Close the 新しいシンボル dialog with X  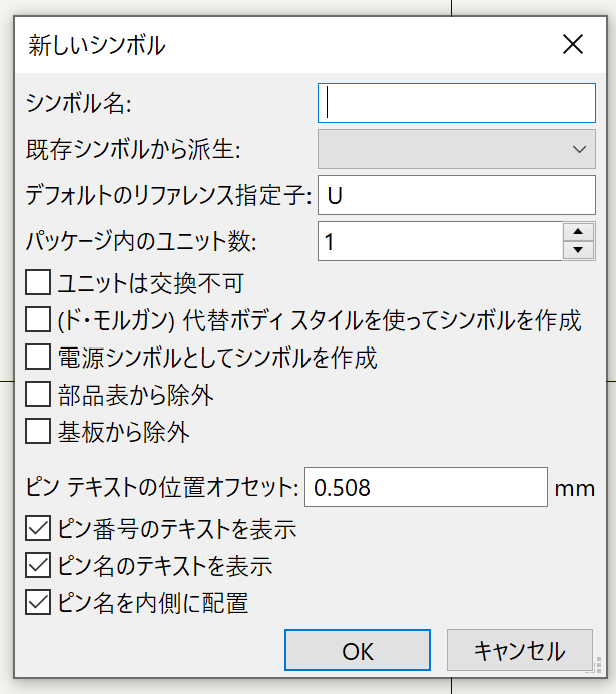(x=573, y=44)
